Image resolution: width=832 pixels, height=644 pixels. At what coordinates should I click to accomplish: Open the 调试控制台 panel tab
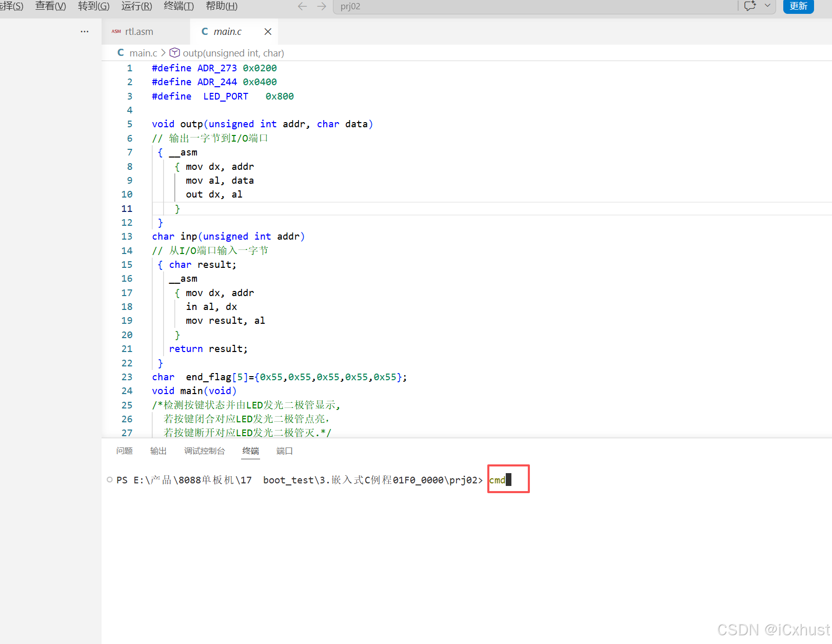(x=205, y=451)
